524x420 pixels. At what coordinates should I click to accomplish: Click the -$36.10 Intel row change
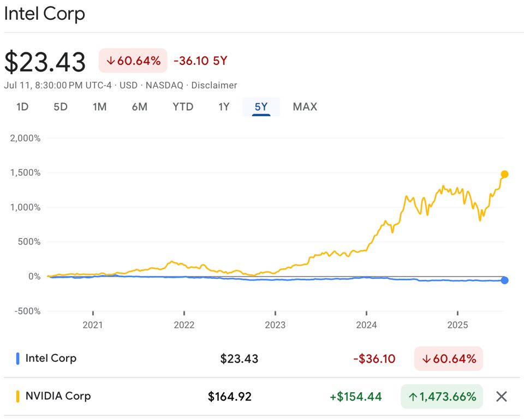(374, 359)
